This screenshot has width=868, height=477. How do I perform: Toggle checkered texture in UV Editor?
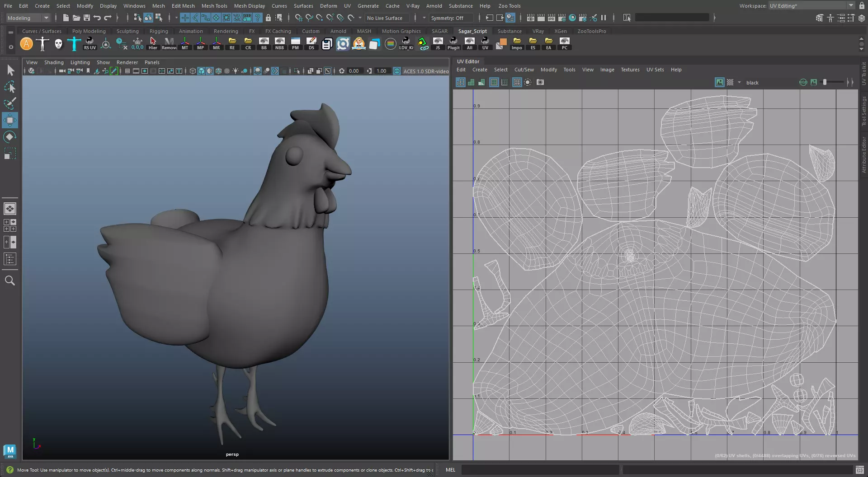(x=730, y=82)
